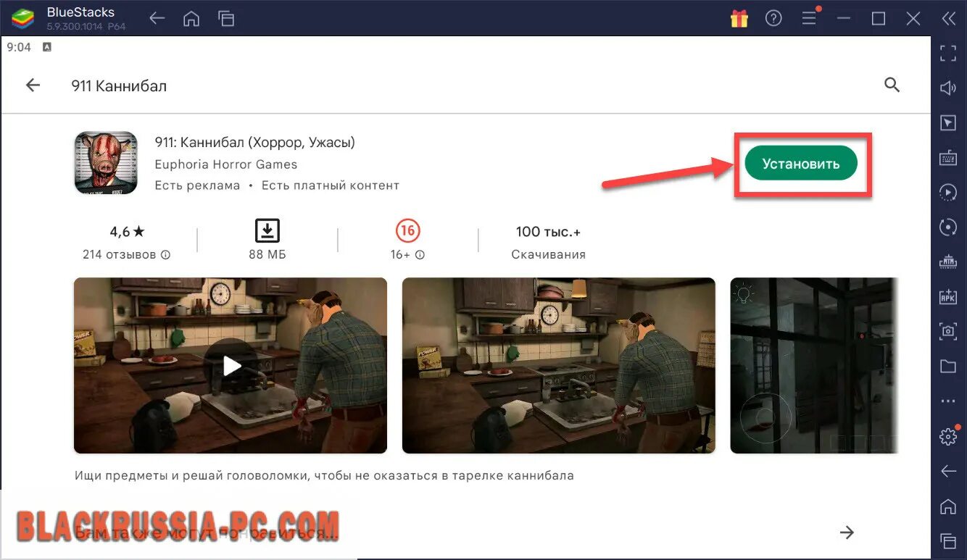Go back from the Play Store app page
The image size is (967, 560).
coord(33,85)
